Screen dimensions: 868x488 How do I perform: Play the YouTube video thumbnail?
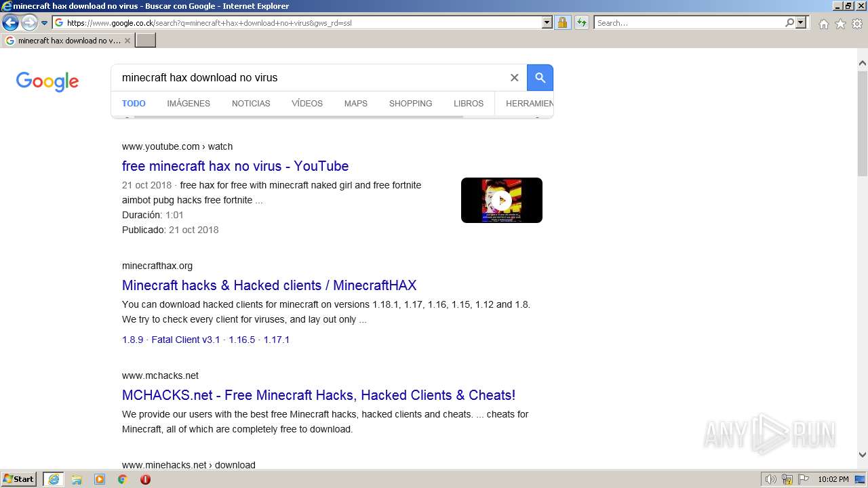coord(502,200)
